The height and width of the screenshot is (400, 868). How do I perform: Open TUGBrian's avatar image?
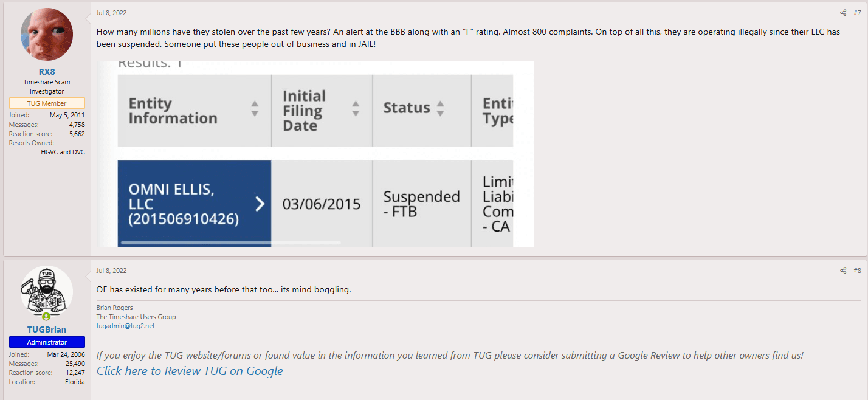click(47, 291)
